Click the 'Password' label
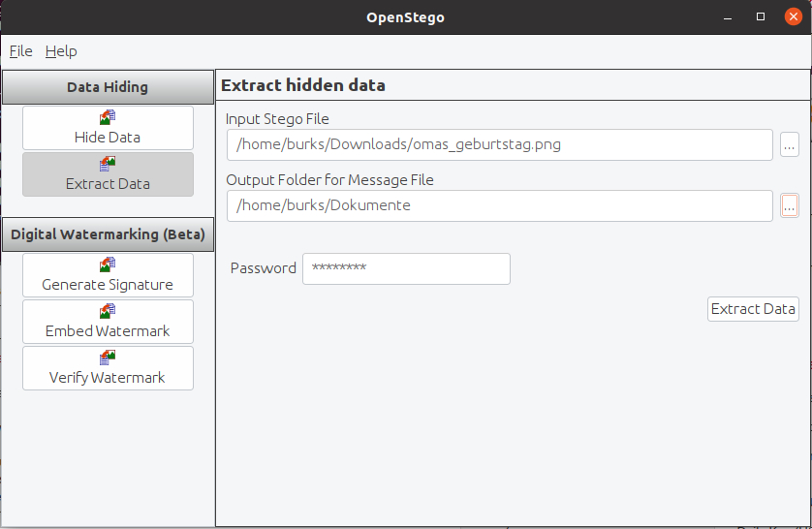The height and width of the screenshot is (529, 812). [x=263, y=268]
